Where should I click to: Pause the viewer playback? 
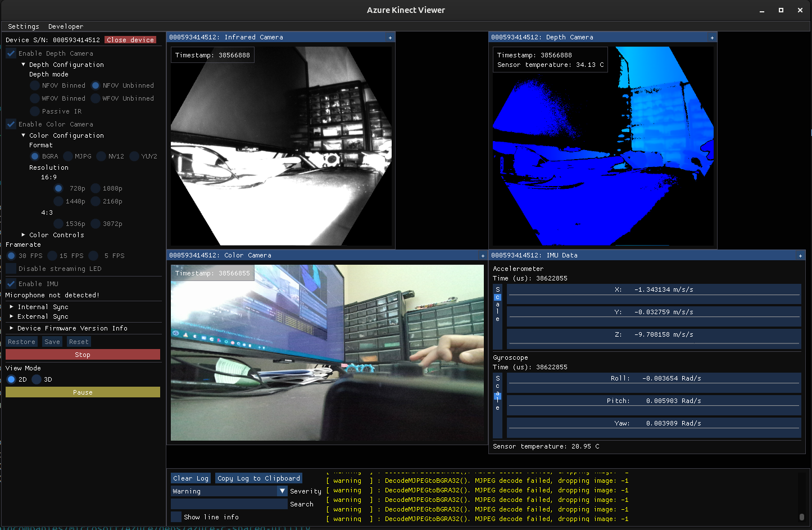pyautogui.click(x=83, y=392)
